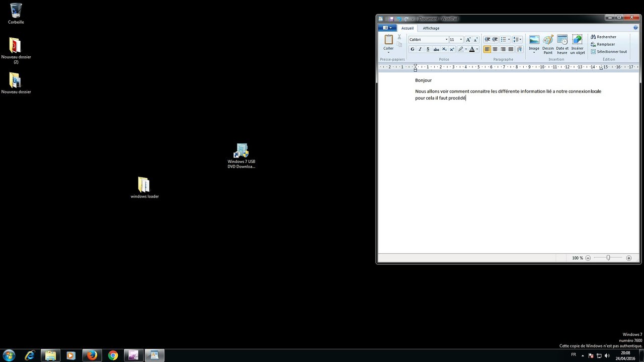This screenshot has width=644, height=362.
Task: Align text left
Action: [487, 49]
